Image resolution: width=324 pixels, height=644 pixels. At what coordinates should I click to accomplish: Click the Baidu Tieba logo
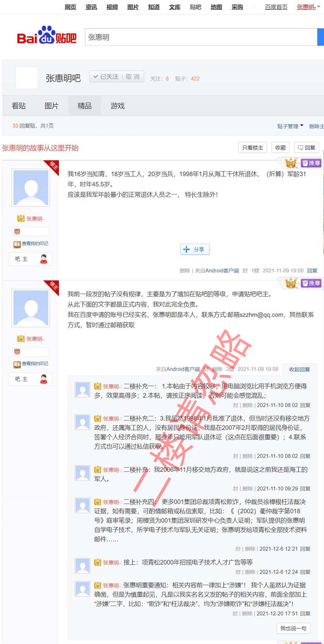point(46,35)
